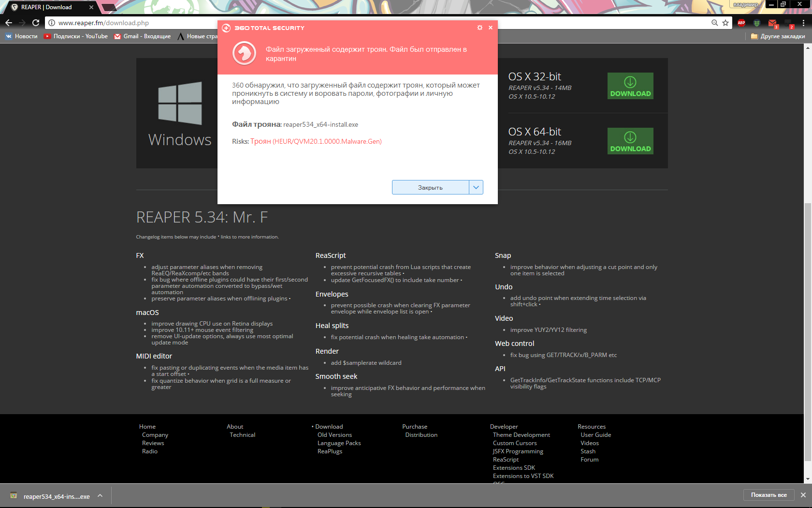Screen dimensions: 812x508
Task: Open the Новые стра... bookmark
Action: tap(197, 36)
